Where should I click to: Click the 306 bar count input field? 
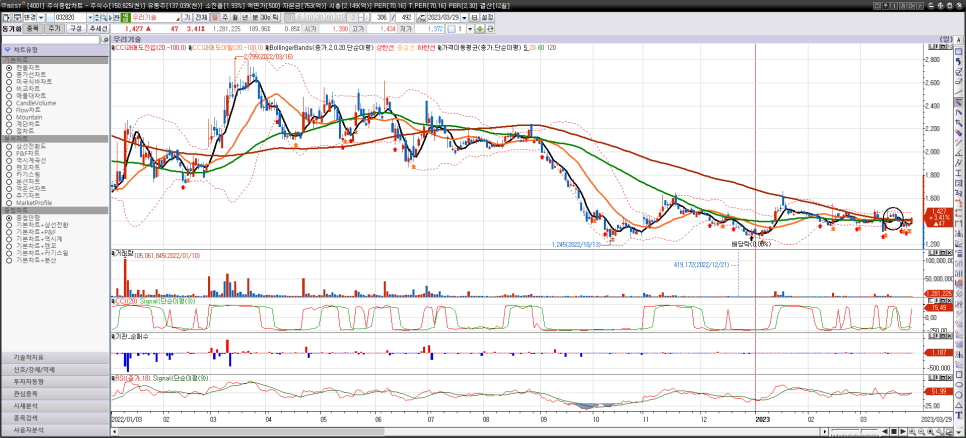click(381, 18)
